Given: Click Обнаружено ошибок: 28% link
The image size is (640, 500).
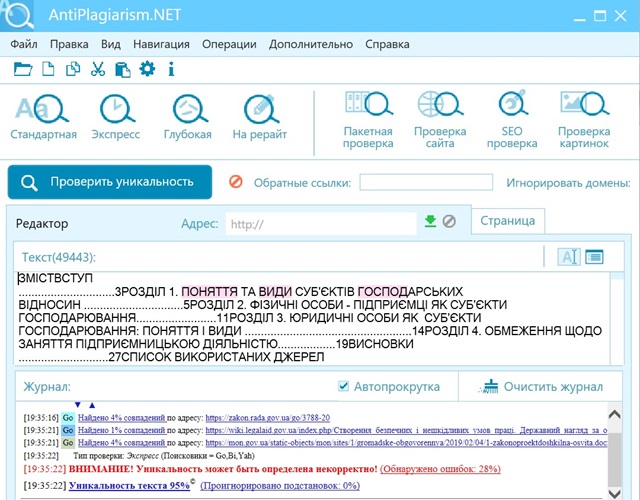Looking at the screenshot, I should (440, 469).
